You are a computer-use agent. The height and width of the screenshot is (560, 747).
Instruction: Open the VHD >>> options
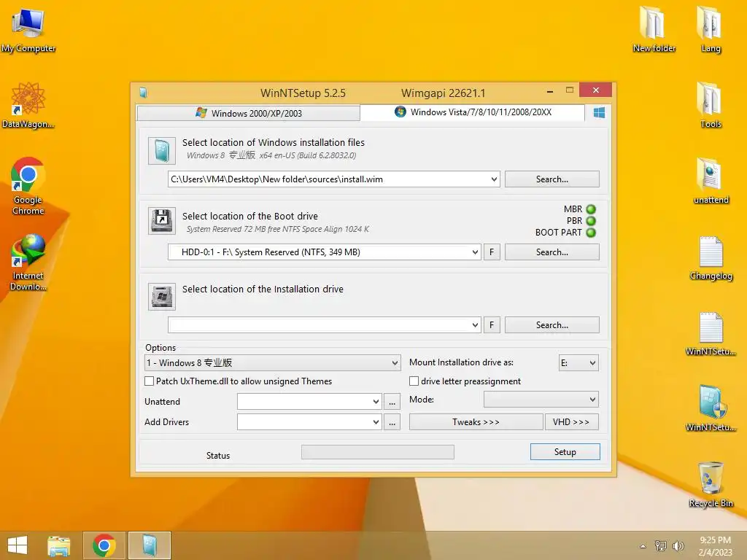[x=571, y=422]
